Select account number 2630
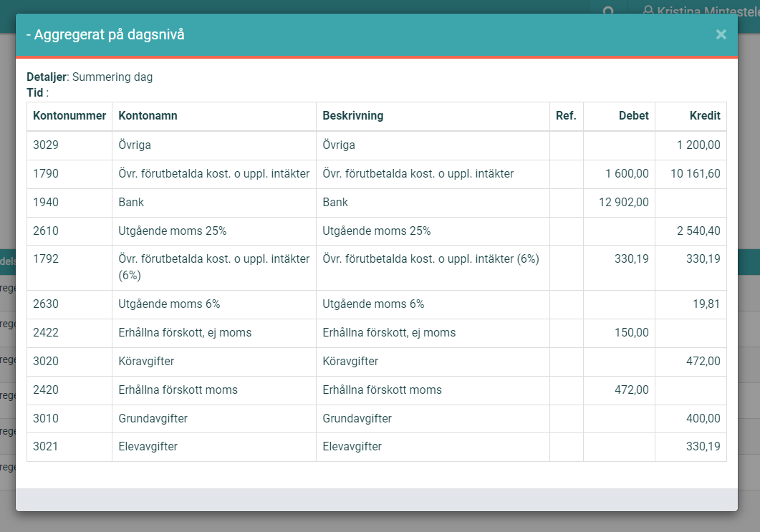The image size is (760, 532). 46,304
